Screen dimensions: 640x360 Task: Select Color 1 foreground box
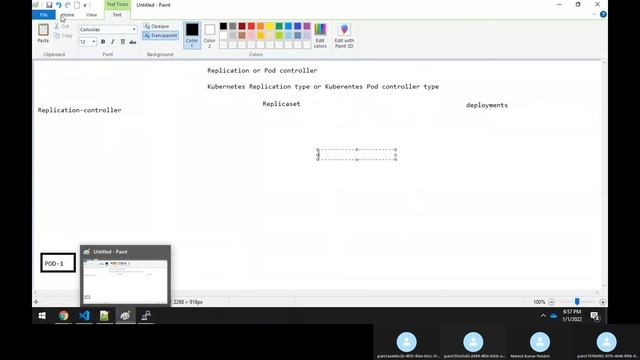coord(192,36)
